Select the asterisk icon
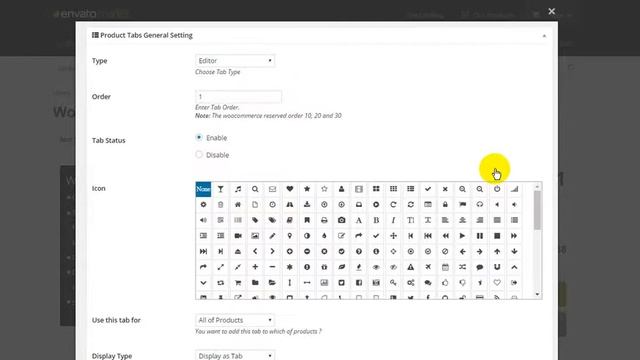The height and width of the screenshot is (360, 640). click(289, 267)
